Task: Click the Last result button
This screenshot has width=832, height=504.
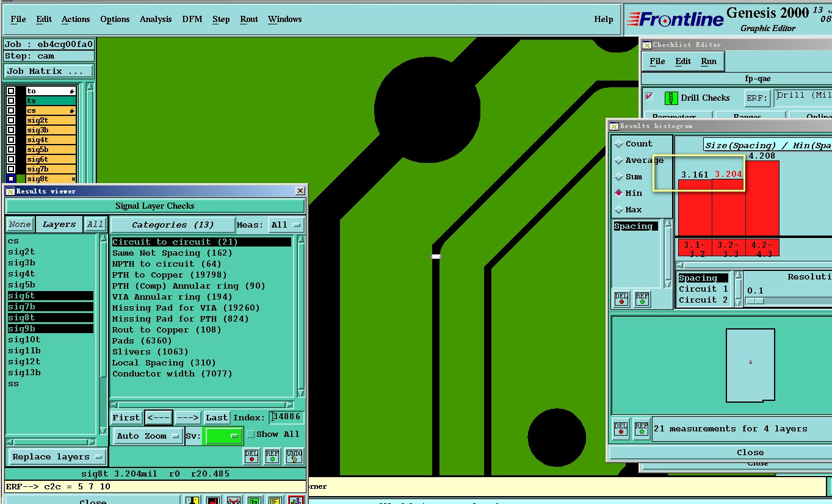Action: 217,417
